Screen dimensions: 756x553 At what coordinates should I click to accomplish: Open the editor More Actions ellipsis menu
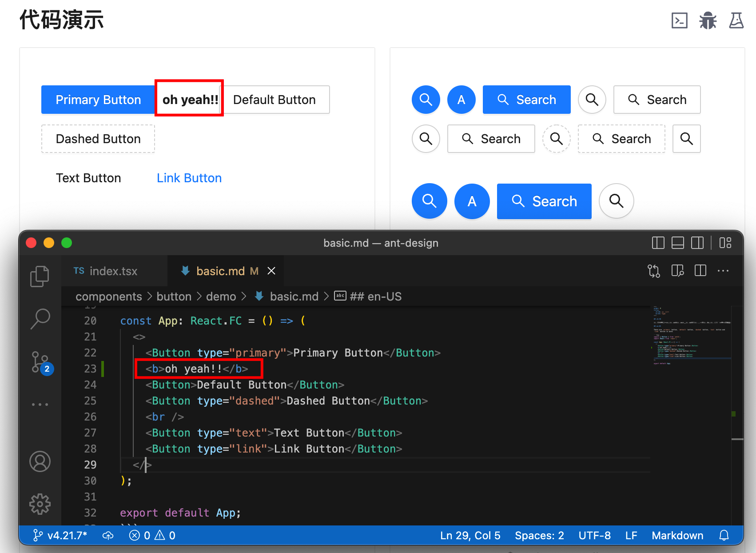click(723, 271)
